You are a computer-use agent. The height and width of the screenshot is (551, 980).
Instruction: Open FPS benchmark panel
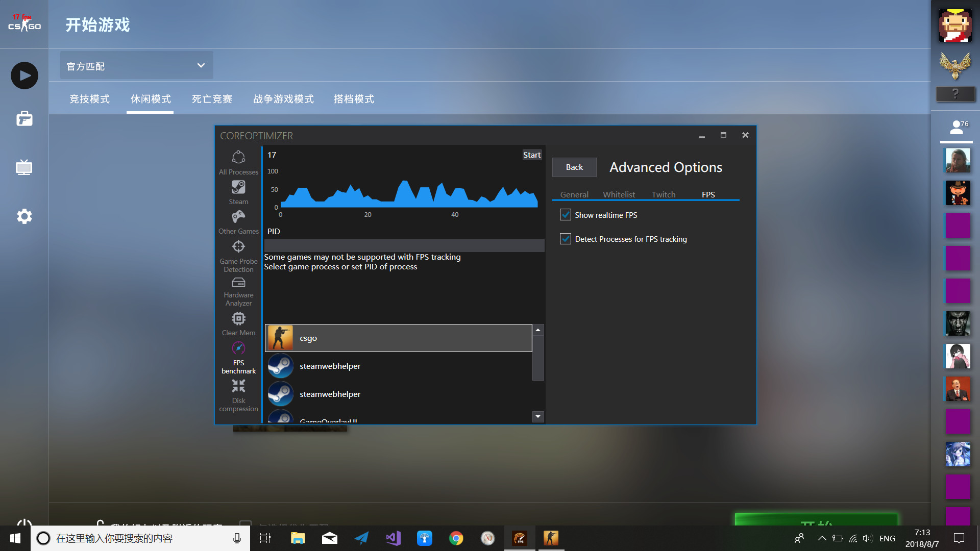(238, 358)
